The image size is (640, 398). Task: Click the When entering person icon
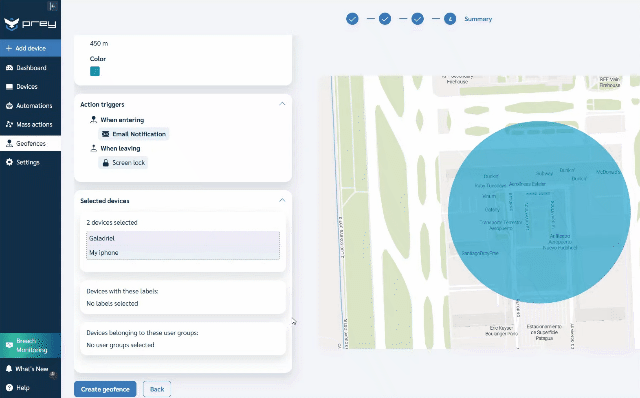93,120
